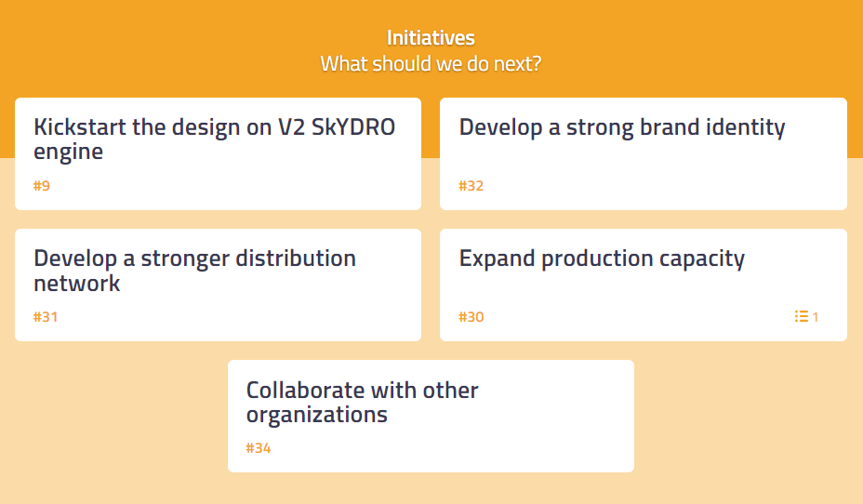863x504 pixels.
Task: Select the 'Collaborate with other organizations' title
Action: [362, 403]
